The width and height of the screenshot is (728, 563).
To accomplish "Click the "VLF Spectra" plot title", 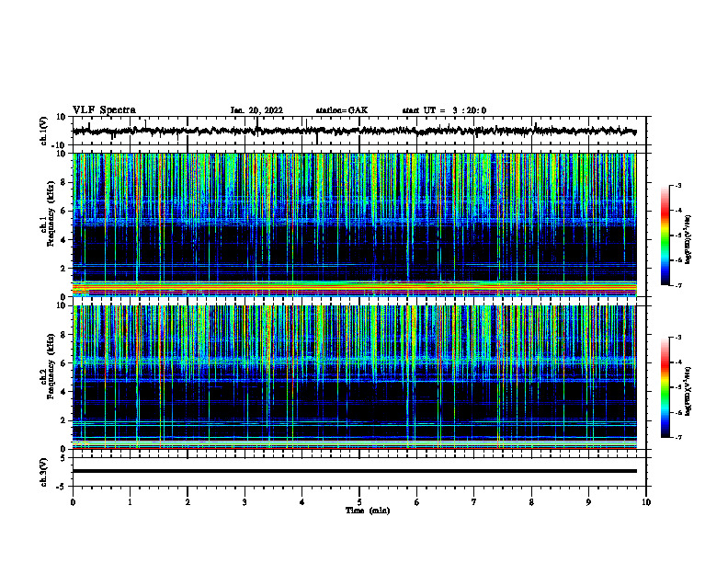I will (x=104, y=110).
